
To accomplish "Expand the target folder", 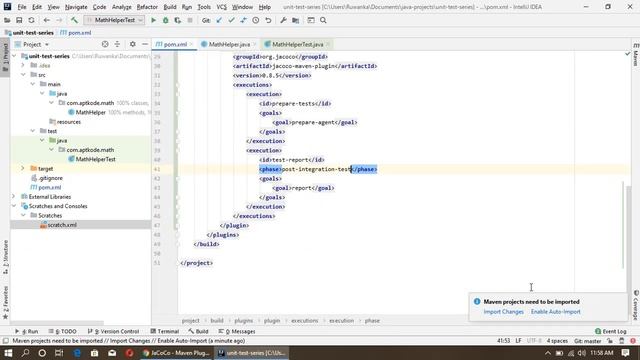I will pyautogui.click(x=23, y=168).
